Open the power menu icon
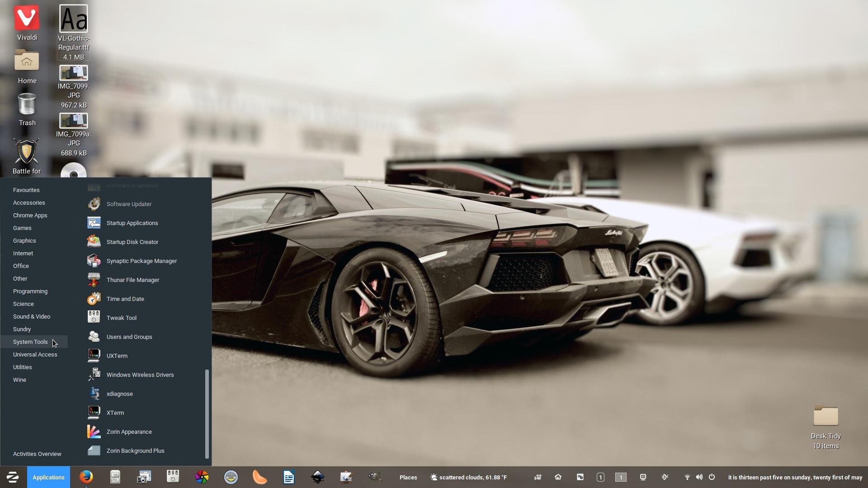868x488 pixels. click(712, 477)
